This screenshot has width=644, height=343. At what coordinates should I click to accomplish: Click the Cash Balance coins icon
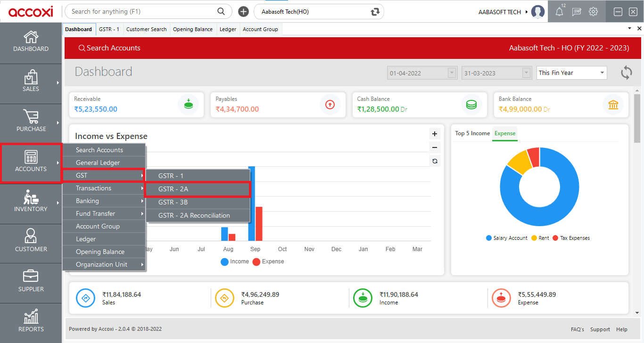pyautogui.click(x=471, y=105)
